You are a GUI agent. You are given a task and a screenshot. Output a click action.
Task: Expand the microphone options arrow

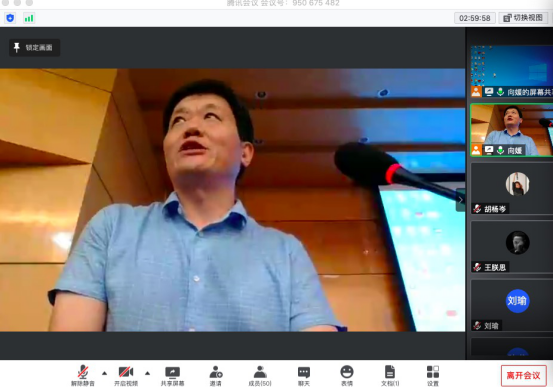coord(104,373)
